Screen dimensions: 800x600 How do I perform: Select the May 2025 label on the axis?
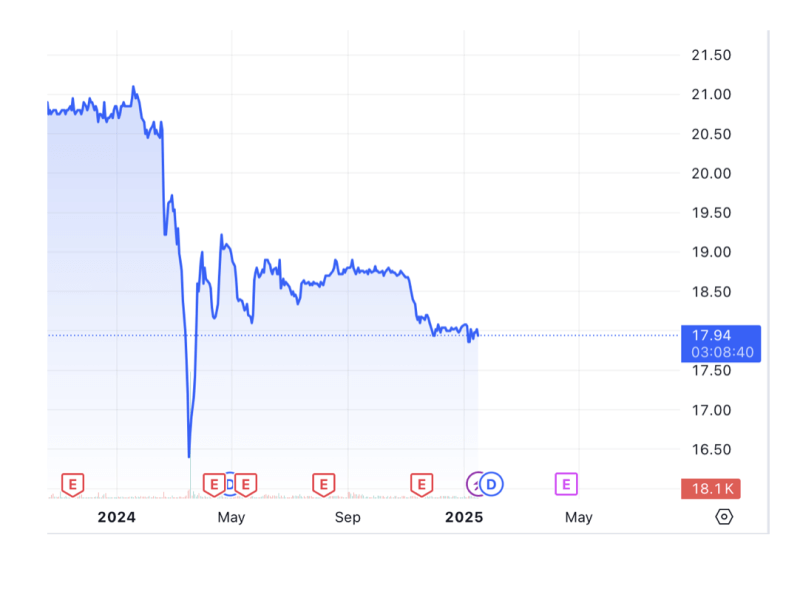[578, 517]
